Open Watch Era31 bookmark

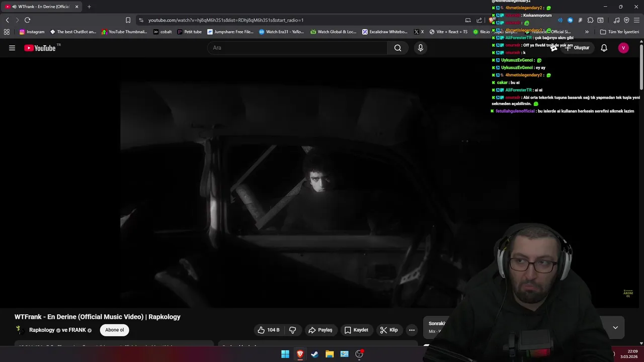pyautogui.click(x=281, y=32)
